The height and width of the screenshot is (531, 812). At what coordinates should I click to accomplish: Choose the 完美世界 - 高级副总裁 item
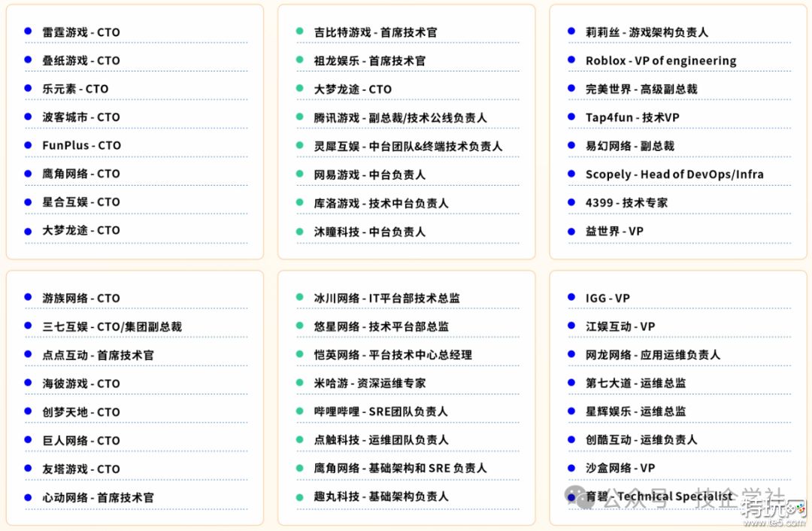(x=641, y=89)
